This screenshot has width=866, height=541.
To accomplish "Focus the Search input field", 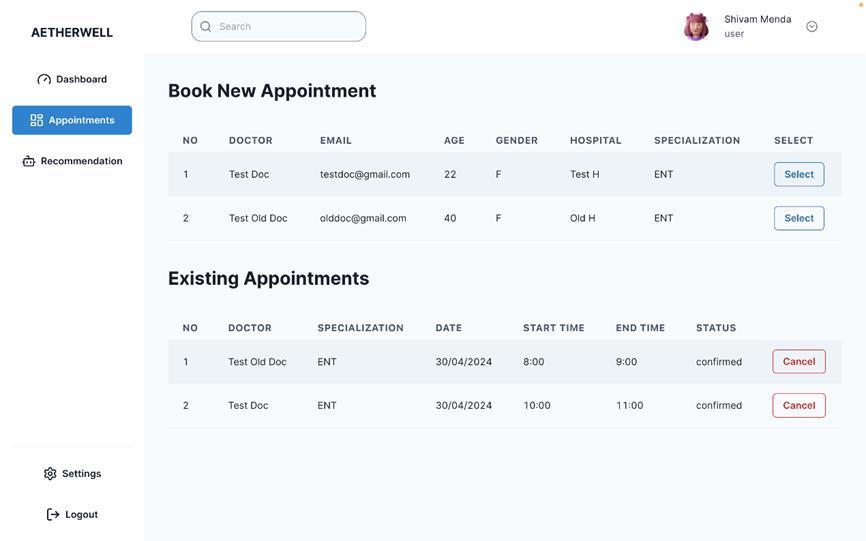I will click(x=285, y=27).
